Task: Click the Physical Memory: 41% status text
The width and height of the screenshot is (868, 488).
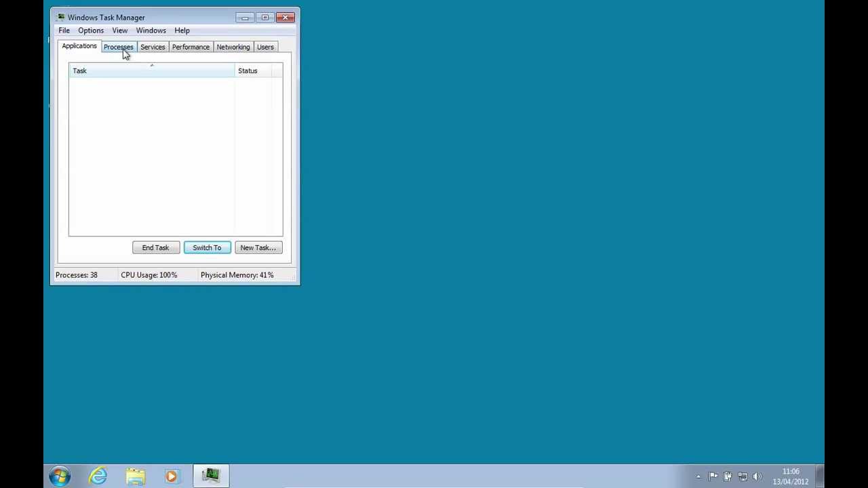Action: point(237,275)
